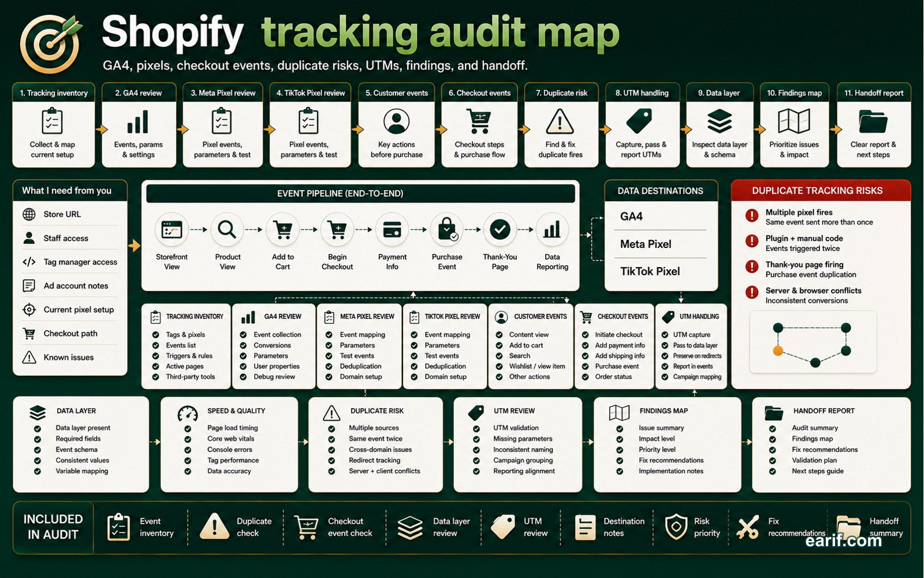924x578 pixels.
Task: Click the Event Pipeline (End-to-End) header bar
Action: tap(360, 194)
